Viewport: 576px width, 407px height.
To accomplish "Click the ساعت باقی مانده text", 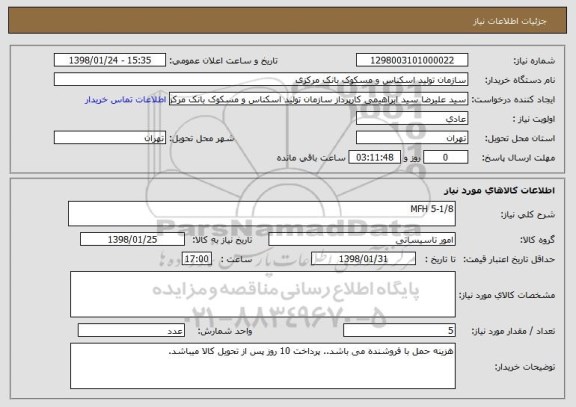I will coord(311,158).
